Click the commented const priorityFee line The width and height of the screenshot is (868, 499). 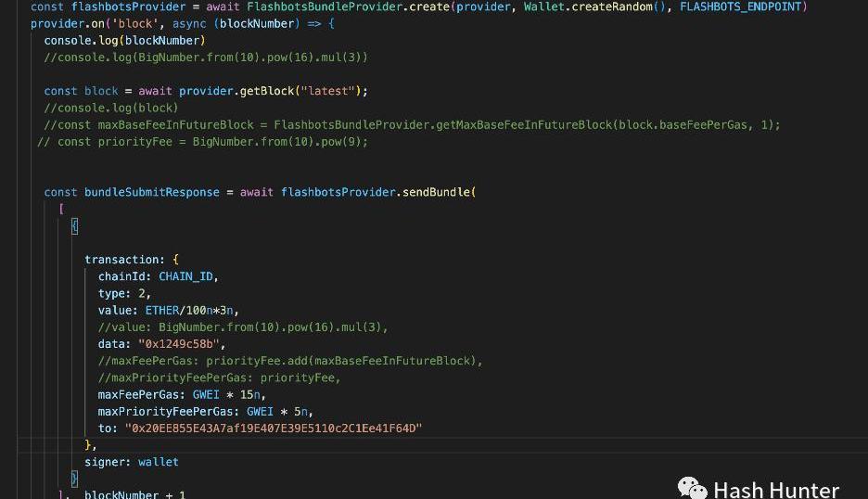coord(202,142)
